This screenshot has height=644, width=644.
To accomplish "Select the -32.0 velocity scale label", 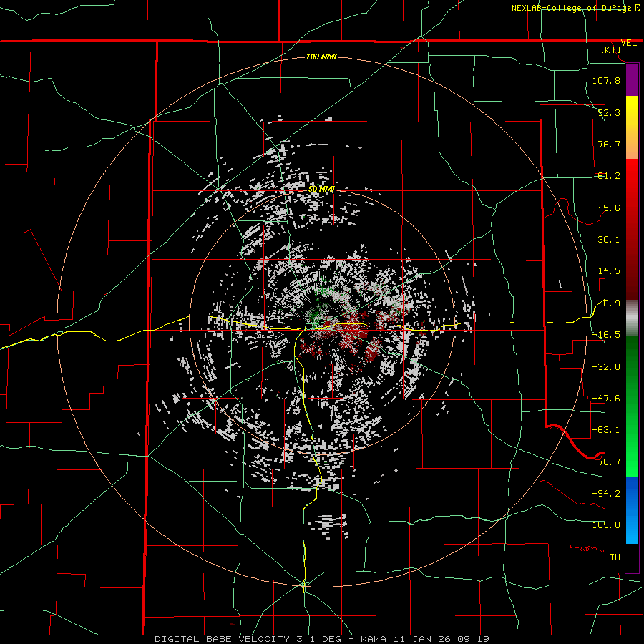I will [x=606, y=367].
